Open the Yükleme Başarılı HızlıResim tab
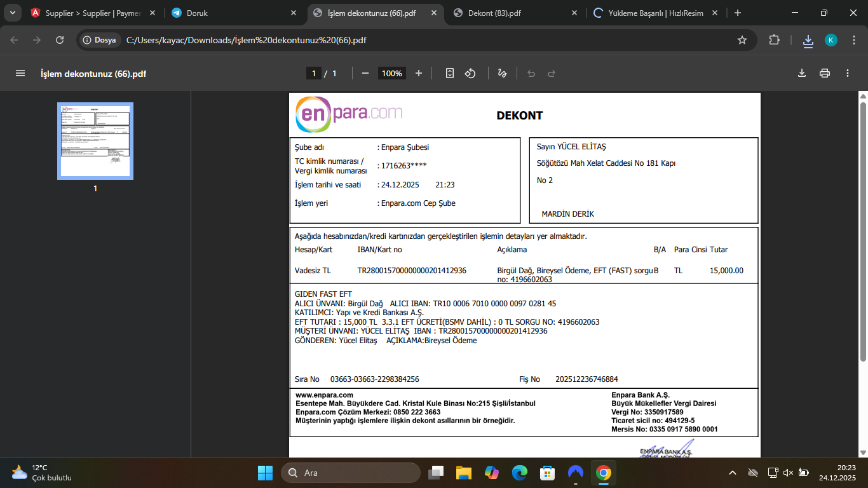The width and height of the screenshot is (868, 488). (656, 13)
